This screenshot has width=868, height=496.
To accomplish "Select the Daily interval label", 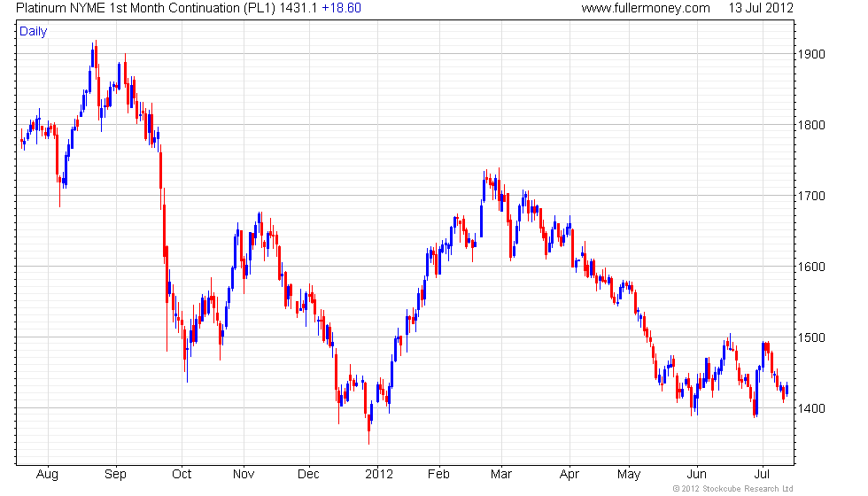I will tap(34, 32).
